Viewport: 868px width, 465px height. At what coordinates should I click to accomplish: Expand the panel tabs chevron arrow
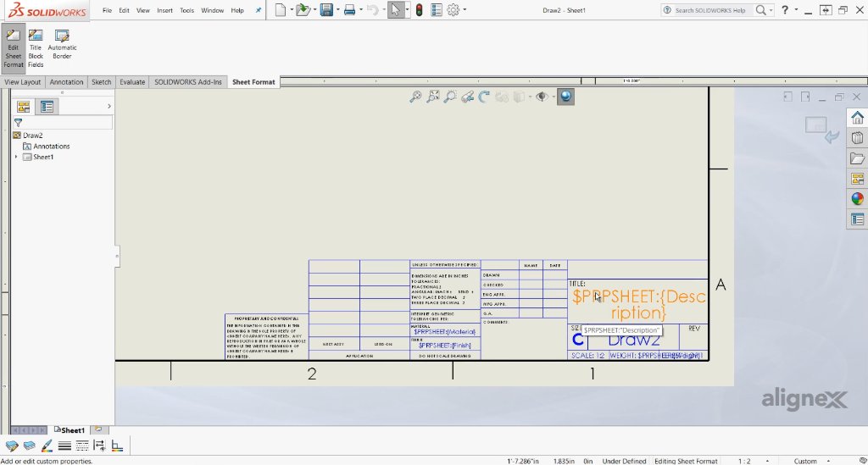(109, 106)
